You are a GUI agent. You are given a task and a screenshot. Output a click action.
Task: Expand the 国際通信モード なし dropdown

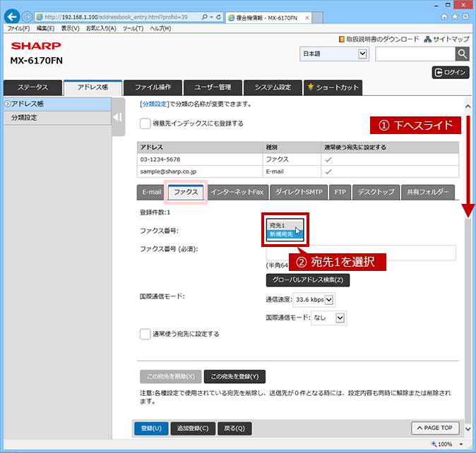pyautogui.click(x=329, y=318)
